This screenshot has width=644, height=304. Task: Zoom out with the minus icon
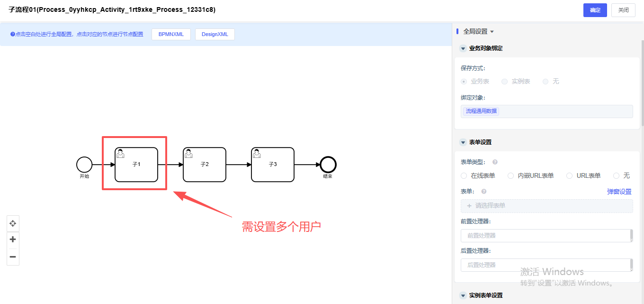[x=13, y=257]
